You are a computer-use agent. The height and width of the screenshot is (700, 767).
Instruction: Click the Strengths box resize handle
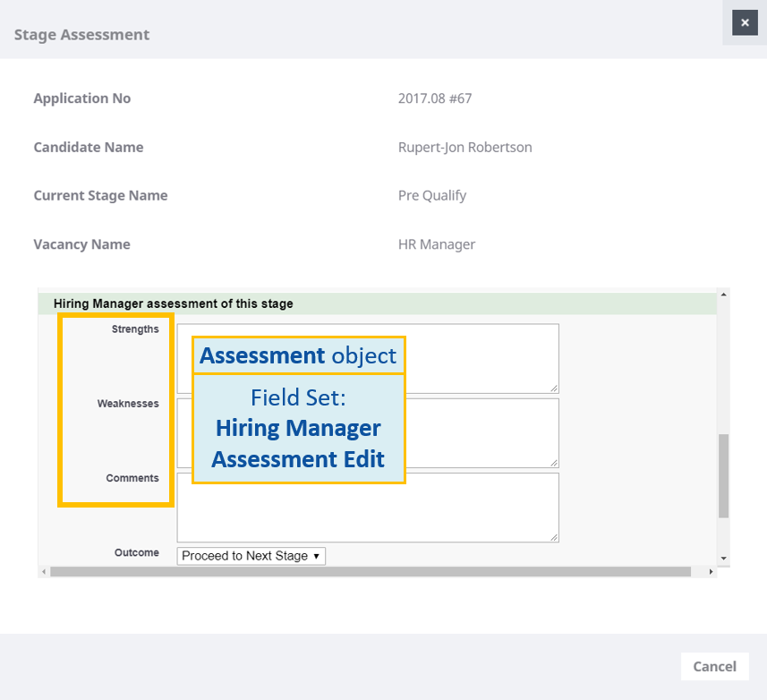pyautogui.click(x=554, y=388)
